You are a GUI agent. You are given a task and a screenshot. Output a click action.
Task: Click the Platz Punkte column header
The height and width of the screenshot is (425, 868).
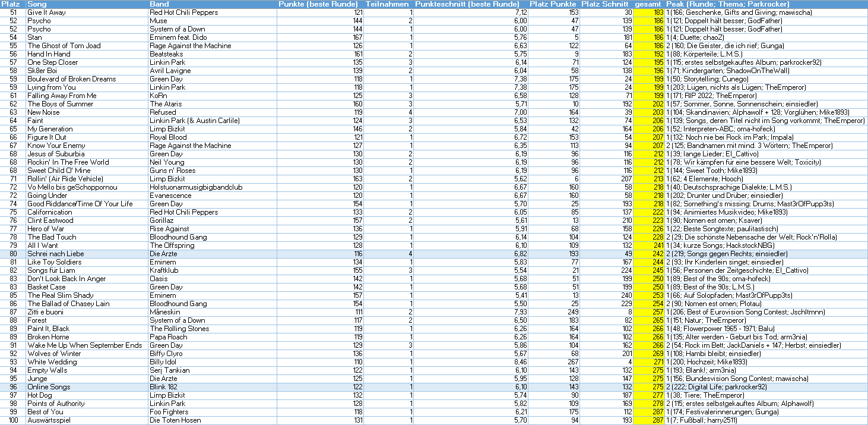coord(552,4)
